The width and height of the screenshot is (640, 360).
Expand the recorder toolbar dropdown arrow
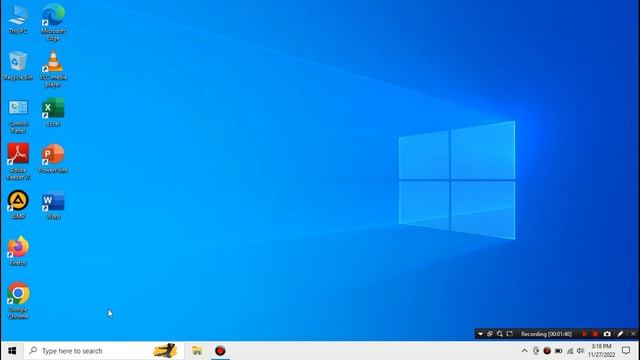point(480,334)
